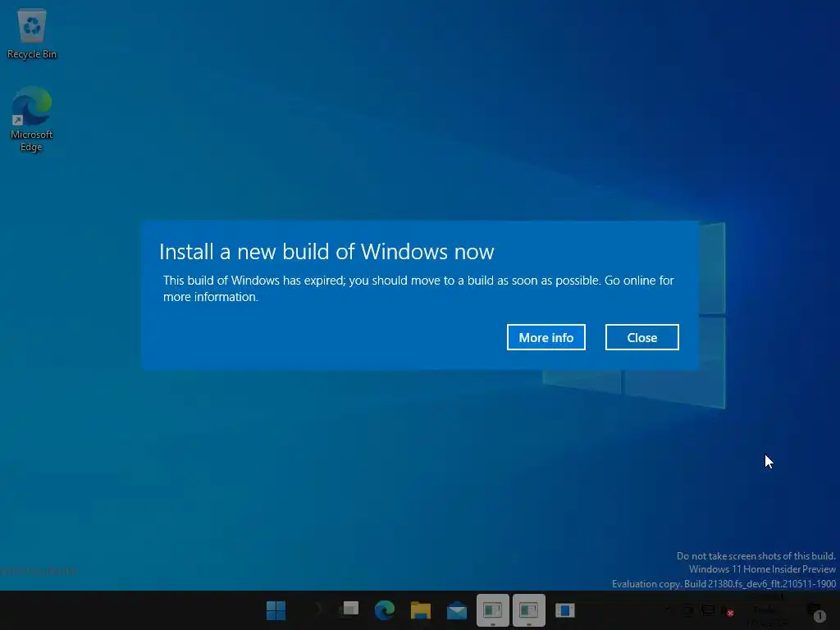This screenshot has height=630, width=840.
Task: Select the first highlighted taskbar window icon
Action: click(493, 610)
